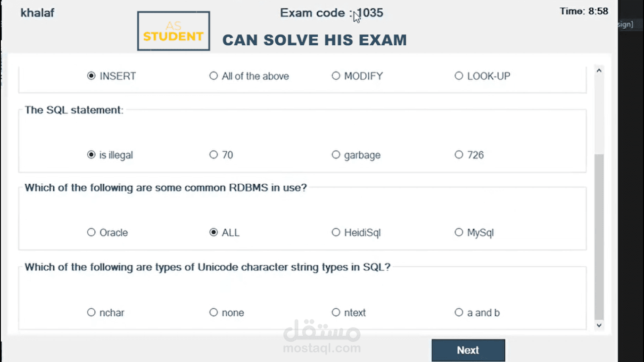The width and height of the screenshot is (644, 362).
Task: Select the HeidiSql option
Action: pos(336,232)
